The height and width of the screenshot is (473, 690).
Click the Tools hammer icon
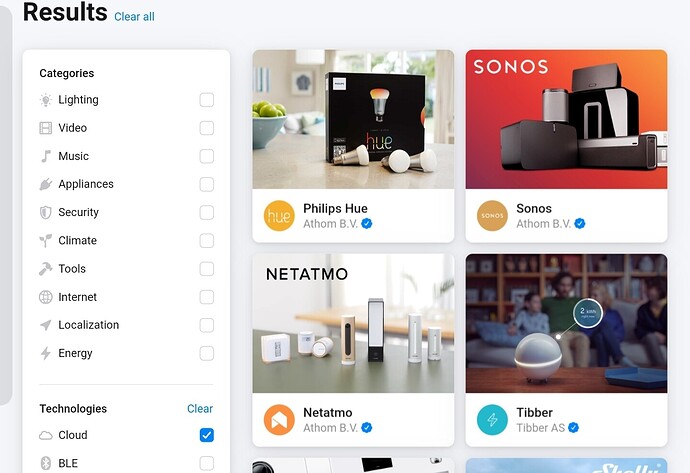46,269
